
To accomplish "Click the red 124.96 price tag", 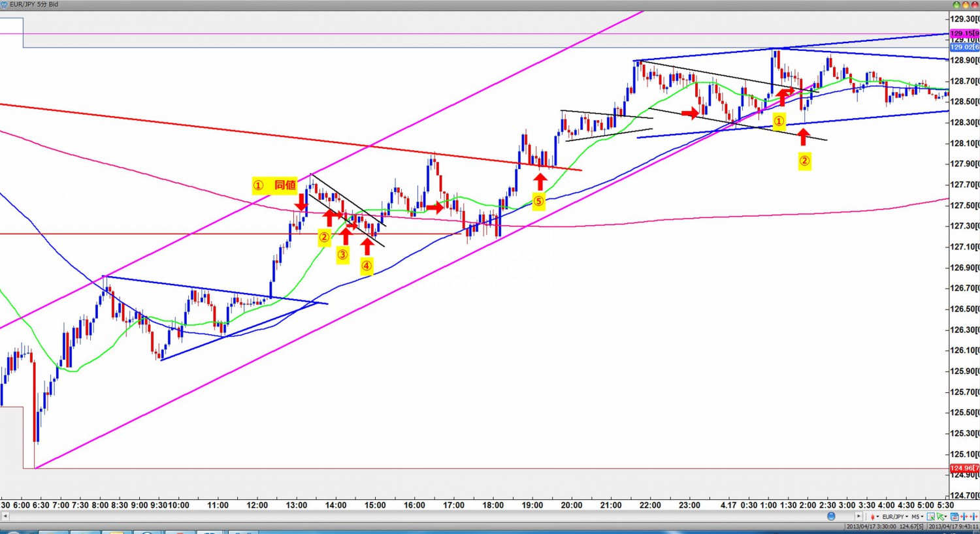I will click(x=964, y=468).
